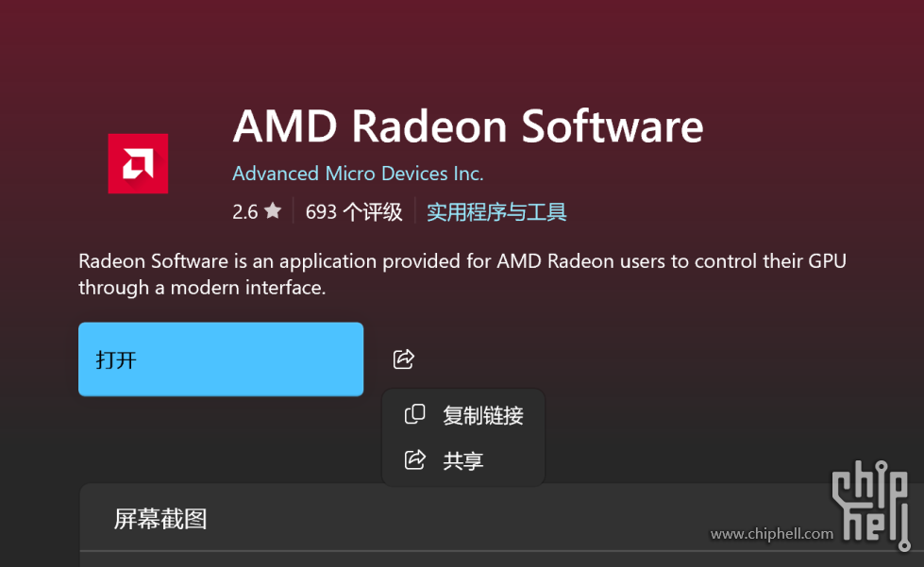Click the Chiphell logo watermark
Screen dimensions: 924x567
869,504
